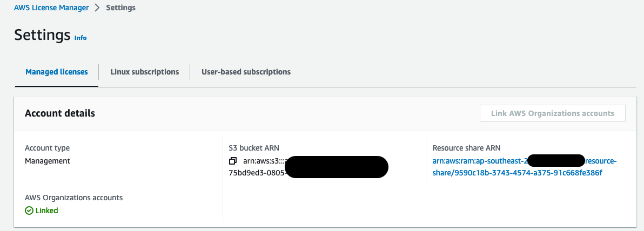Click the Account details panel heading

pos(60,113)
